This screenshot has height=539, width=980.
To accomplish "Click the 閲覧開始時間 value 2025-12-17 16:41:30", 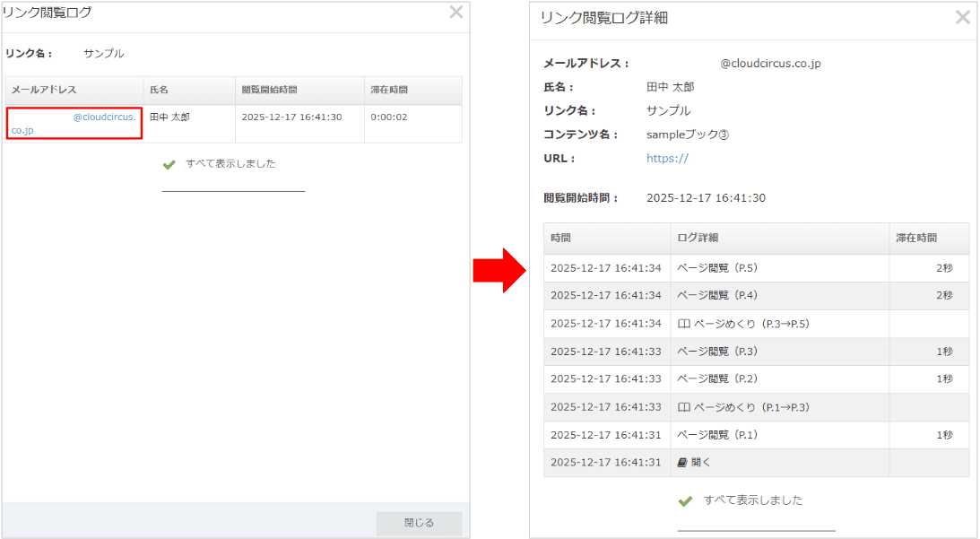I will coord(707,197).
